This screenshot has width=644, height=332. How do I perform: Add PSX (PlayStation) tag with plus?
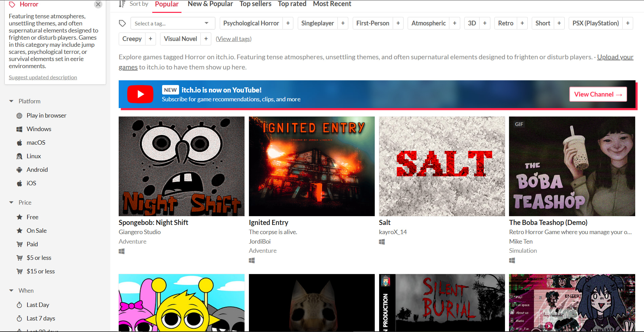tap(628, 23)
